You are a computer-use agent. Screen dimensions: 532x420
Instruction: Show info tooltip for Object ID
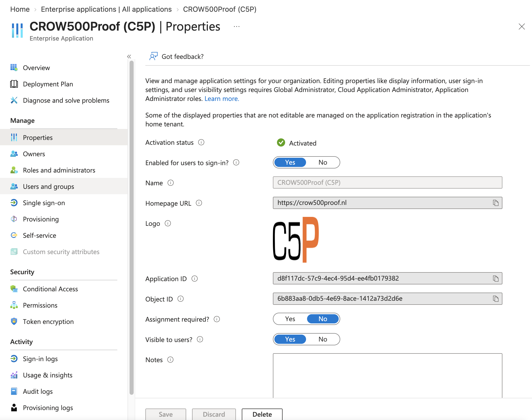pyautogui.click(x=181, y=299)
